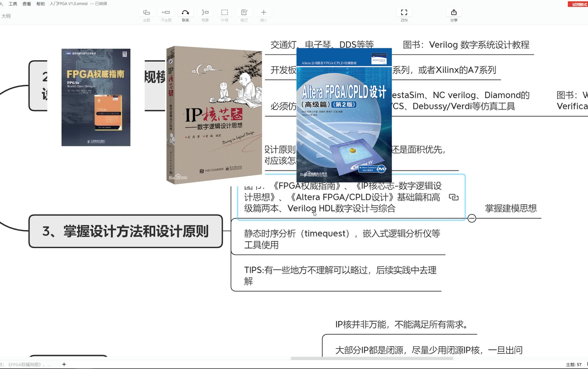
Task: Click the 笔记 (Note) toolbar icon
Action: click(x=244, y=12)
